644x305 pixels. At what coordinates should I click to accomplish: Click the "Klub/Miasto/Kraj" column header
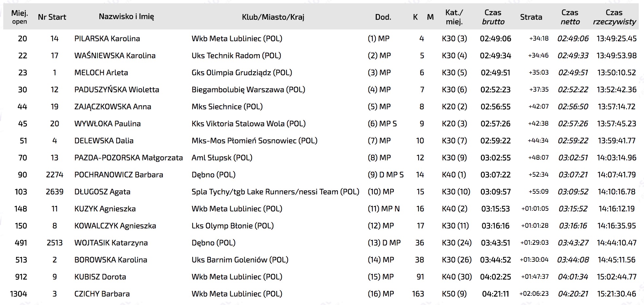click(273, 17)
